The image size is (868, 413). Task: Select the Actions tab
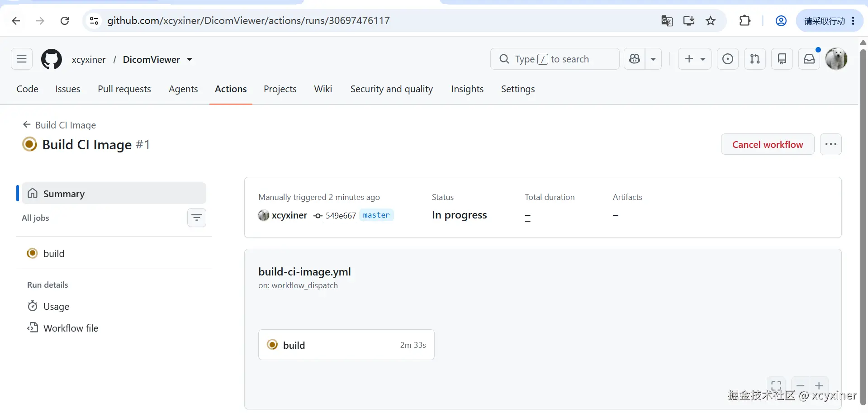(231, 89)
